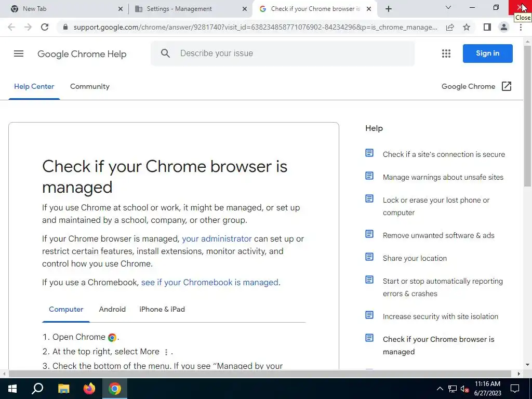Go forward in browser history
The width and height of the screenshot is (532, 399).
click(28, 27)
